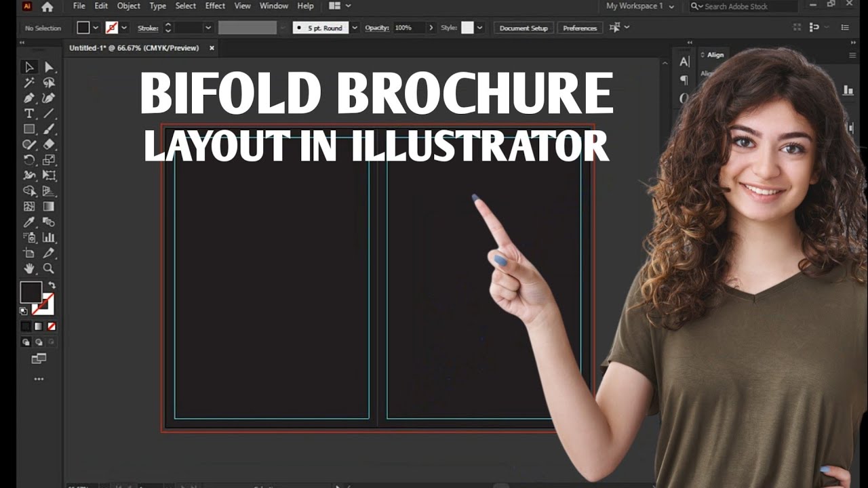Adjust stroke weight stepper arrows
The height and width of the screenshot is (488, 868).
point(168,28)
